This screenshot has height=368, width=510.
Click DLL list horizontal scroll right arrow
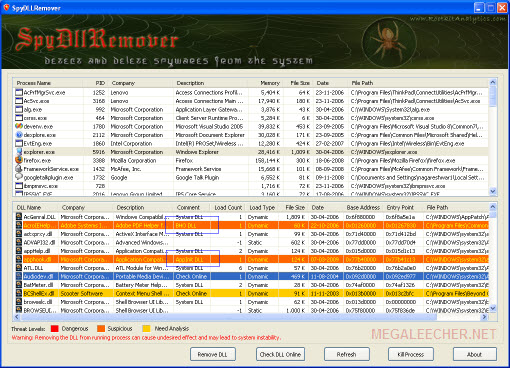[x=484, y=317]
